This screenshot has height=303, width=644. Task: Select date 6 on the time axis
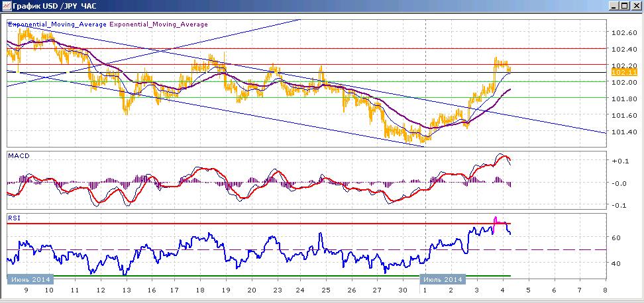[x=555, y=290]
